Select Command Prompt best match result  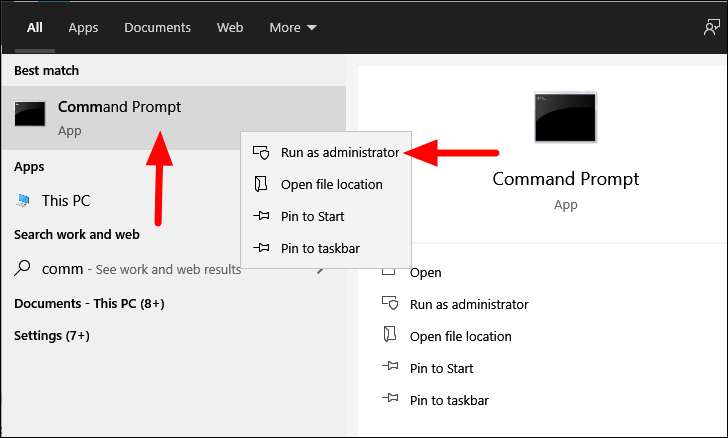(174, 118)
